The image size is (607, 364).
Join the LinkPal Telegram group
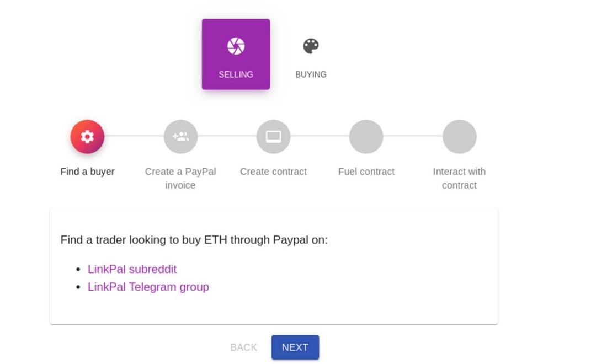point(148,287)
